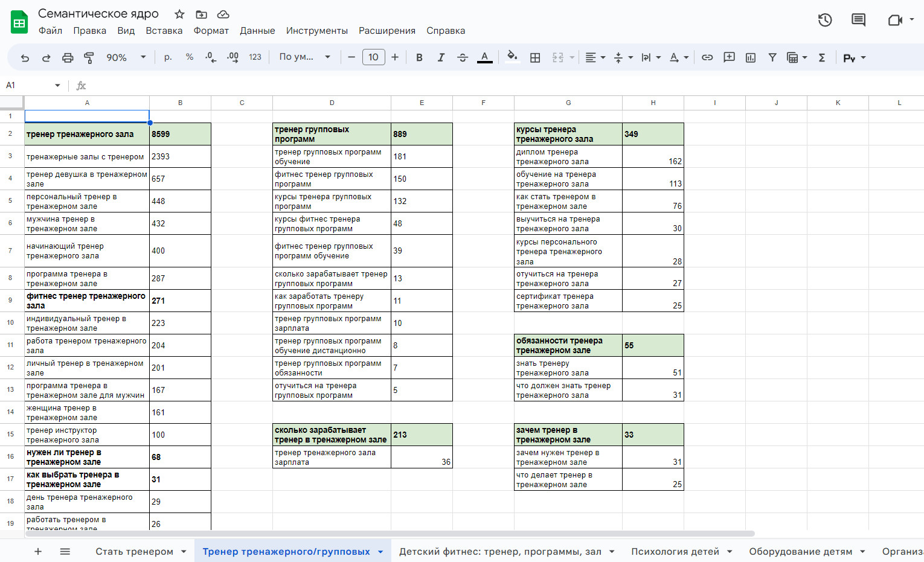Click the Insert chart icon
Screen dimensions: 924x562
coord(751,57)
